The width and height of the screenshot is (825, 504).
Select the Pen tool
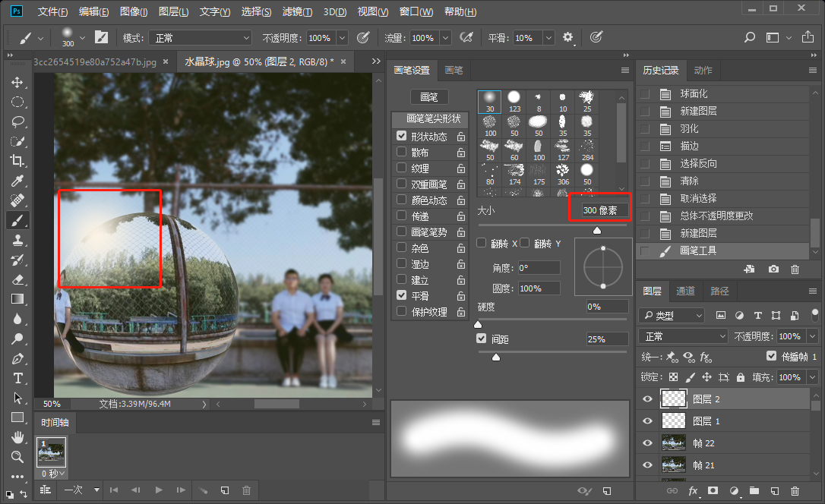(x=17, y=358)
